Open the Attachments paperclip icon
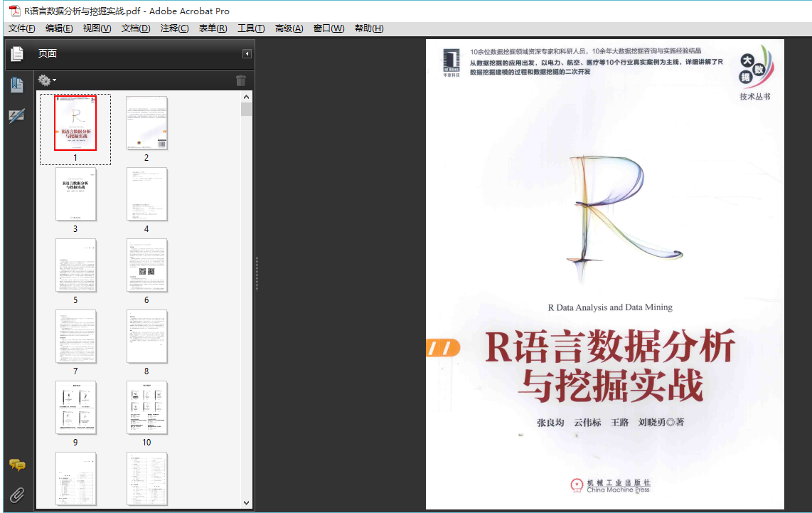This screenshot has height=513, width=812. click(17, 495)
